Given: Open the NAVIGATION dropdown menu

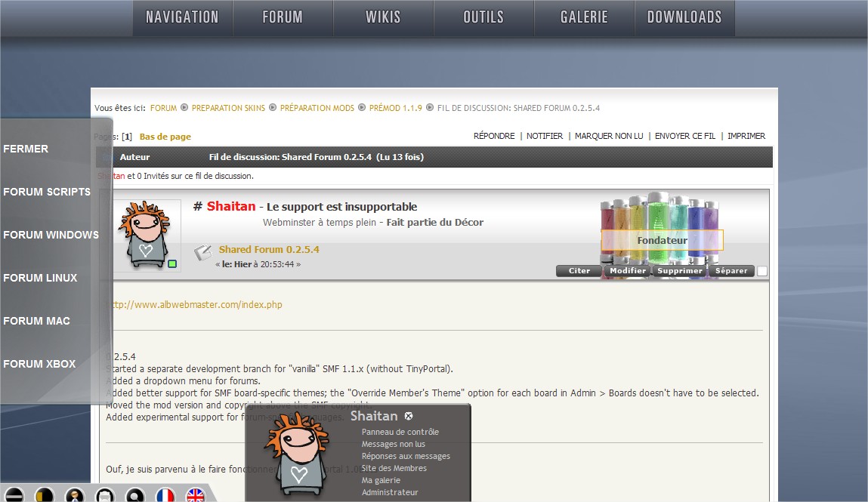Looking at the screenshot, I should [x=182, y=17].
